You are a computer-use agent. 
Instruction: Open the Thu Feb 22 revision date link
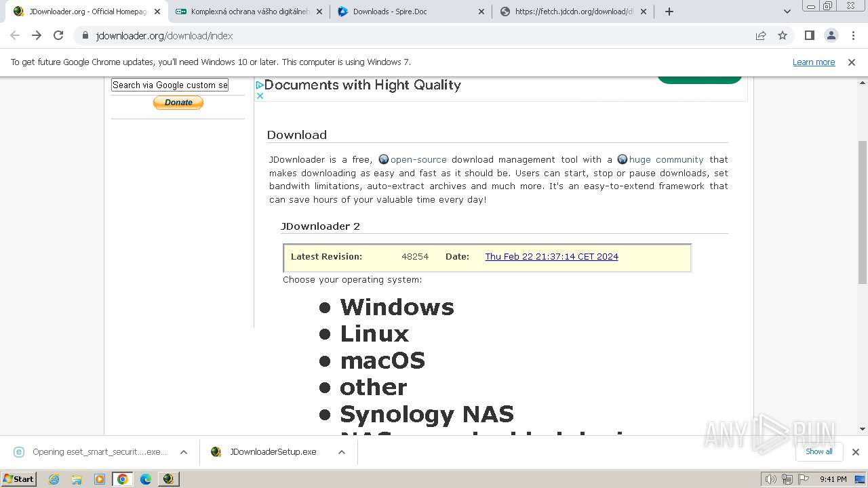click(x=551, y=256)
